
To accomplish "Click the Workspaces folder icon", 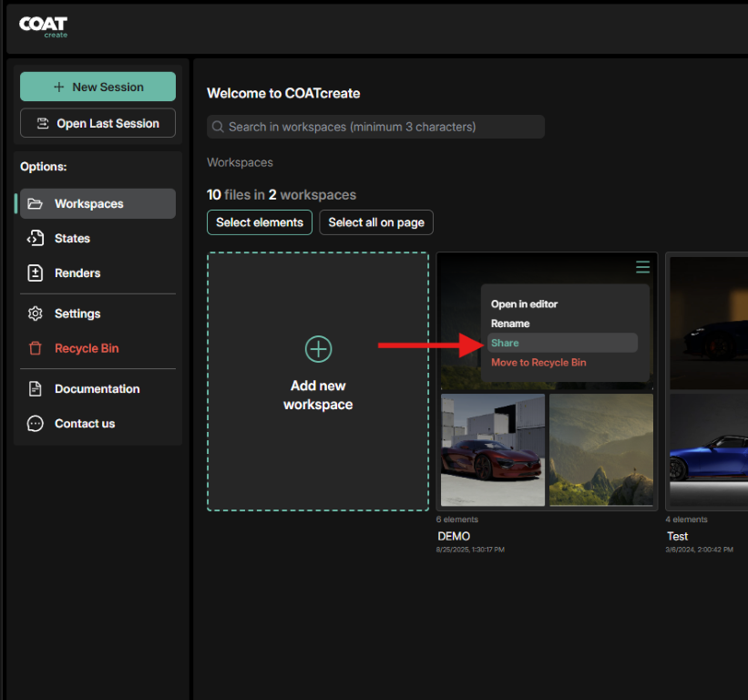I will [x=36, y=204].
